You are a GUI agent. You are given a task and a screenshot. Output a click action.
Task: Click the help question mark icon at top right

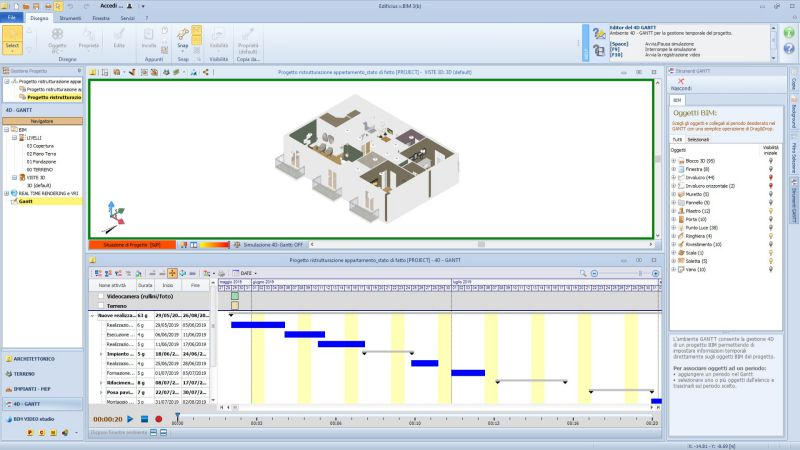[789, 48]
